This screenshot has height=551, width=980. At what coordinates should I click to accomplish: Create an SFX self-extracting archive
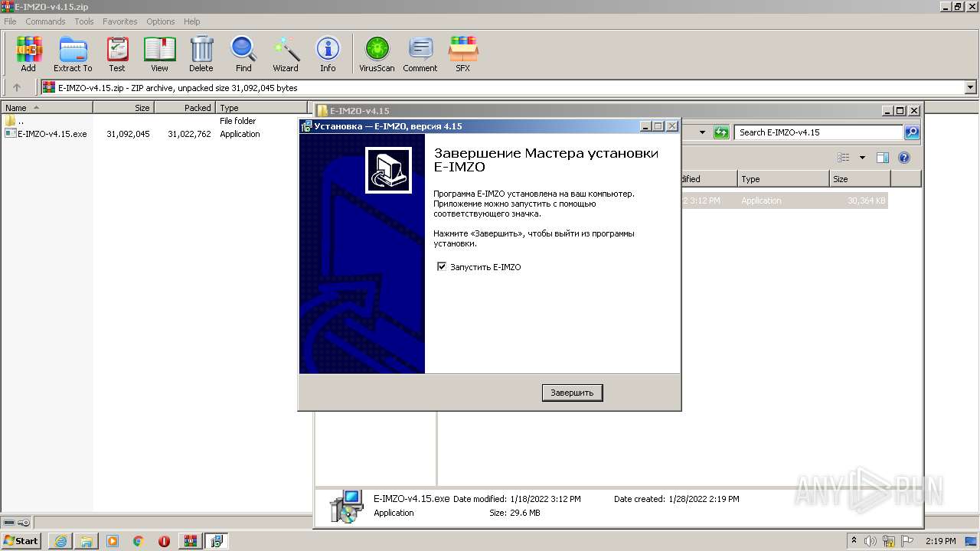[x=463, y=54]
